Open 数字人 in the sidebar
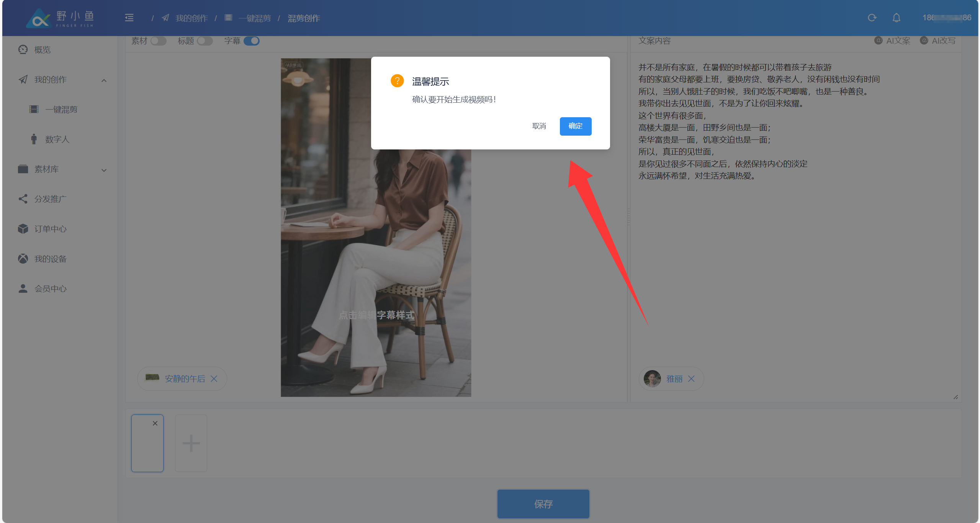Image resolution: width=980 pixels, height=523 pixels. pyautogui.click(x=57, y=139)
